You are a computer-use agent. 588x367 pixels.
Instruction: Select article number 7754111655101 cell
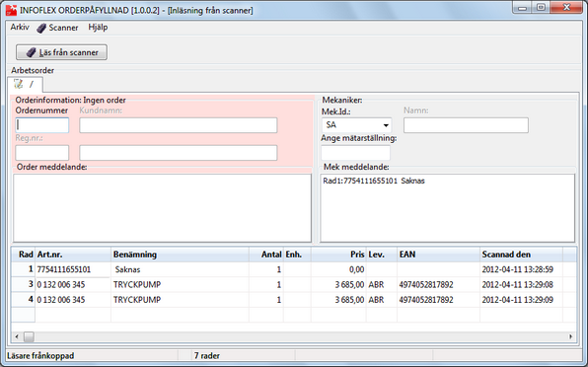pyautogui.click(x=73, y=269)
